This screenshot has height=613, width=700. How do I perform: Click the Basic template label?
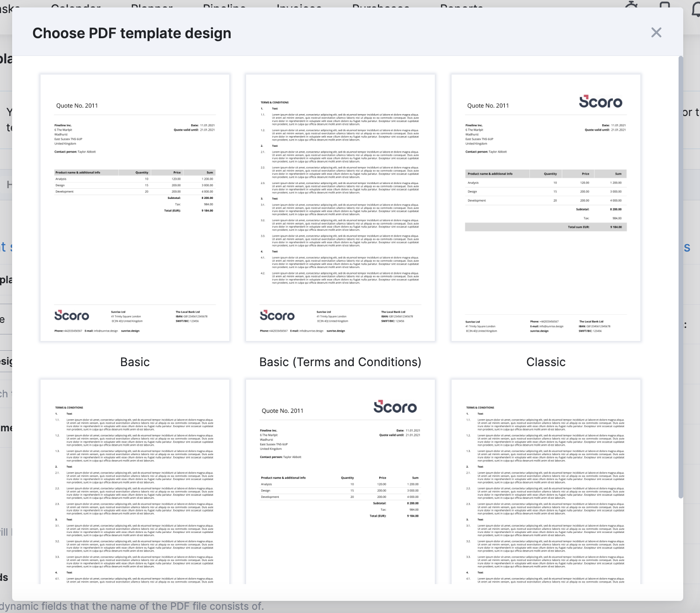pos(135,362)
